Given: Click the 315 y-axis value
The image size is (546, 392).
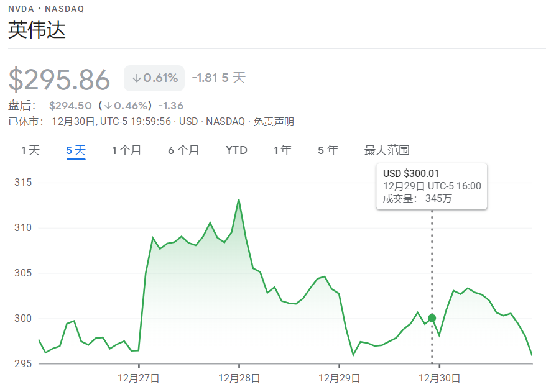Looking at the screenshot, I should coord(23,182).
